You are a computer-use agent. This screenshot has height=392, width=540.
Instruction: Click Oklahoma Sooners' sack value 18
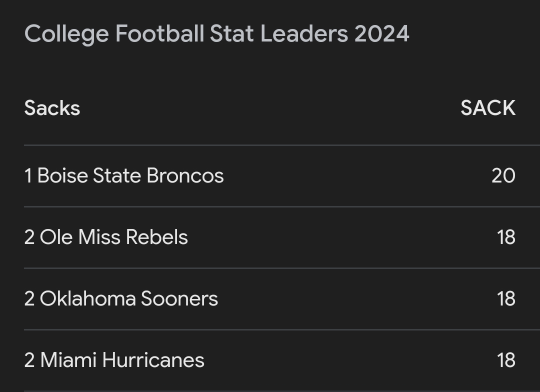506,298
